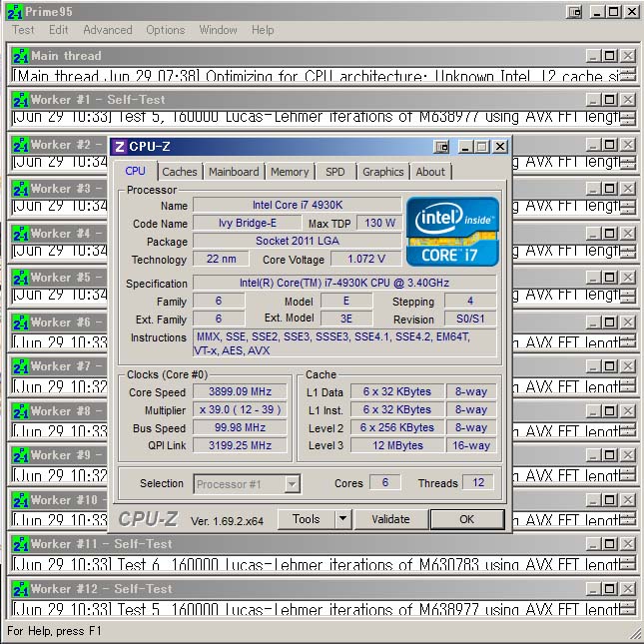The height and width of the screenshot is (644, 644).
Task: Click the Worker #11 Self-Test window icon
Action: (20, 544)
